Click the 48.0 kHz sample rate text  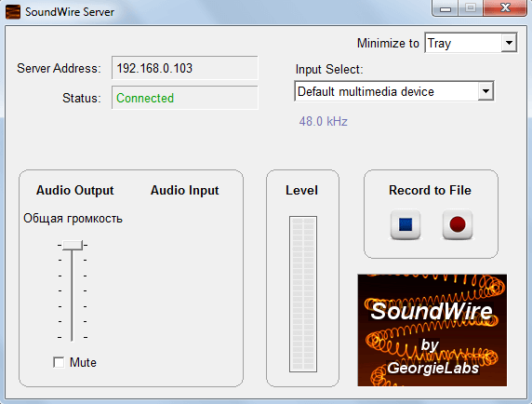323,121
